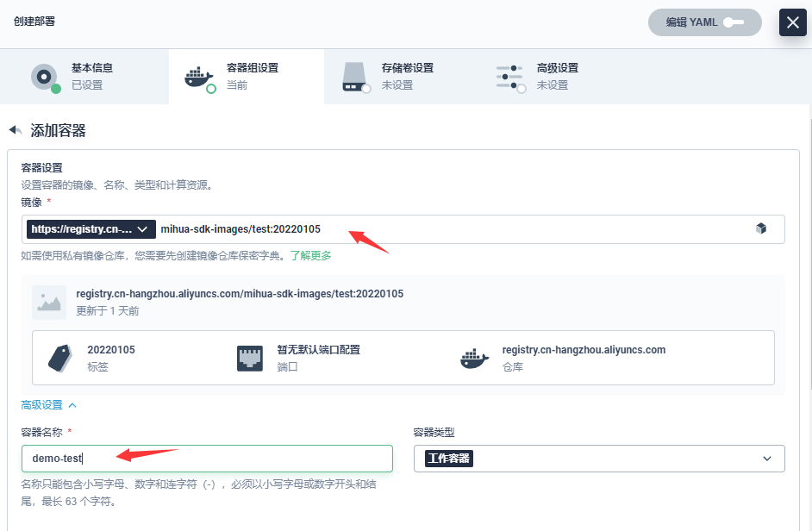Click the back arrow beside 添加容器
Image resolution: width=812 pixels, height=531 pixels.
(15, 130)
